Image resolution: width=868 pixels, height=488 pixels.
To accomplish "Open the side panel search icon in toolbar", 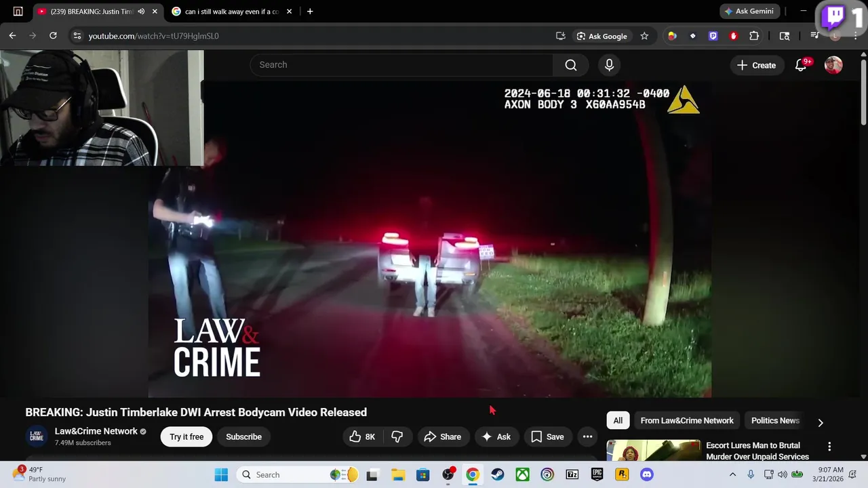I will 785,36.
